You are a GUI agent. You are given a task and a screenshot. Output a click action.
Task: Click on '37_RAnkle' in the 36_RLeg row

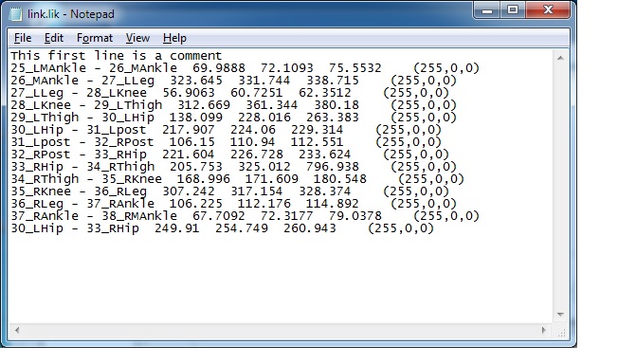(120, 204)
